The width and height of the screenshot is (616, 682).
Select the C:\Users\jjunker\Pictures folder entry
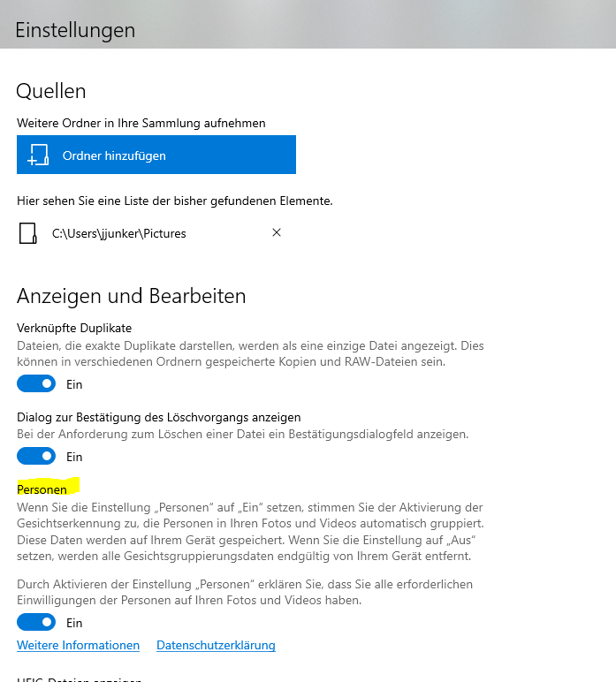[x=118, y=233]
